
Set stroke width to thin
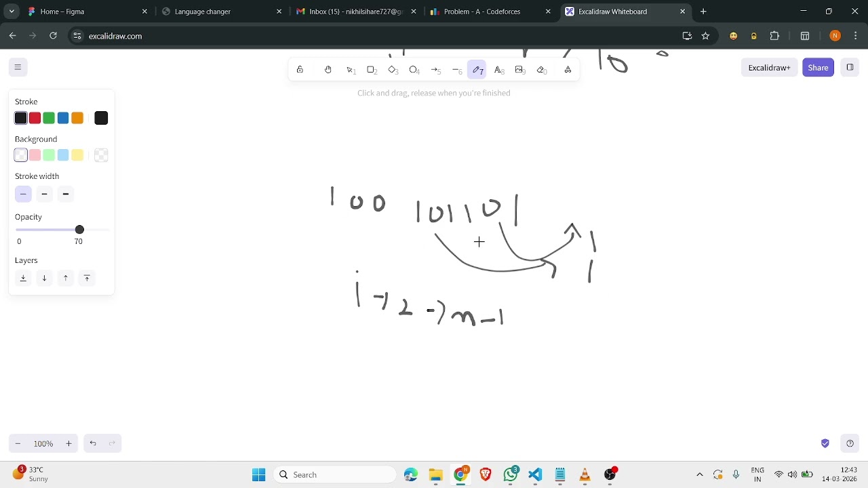23,194
